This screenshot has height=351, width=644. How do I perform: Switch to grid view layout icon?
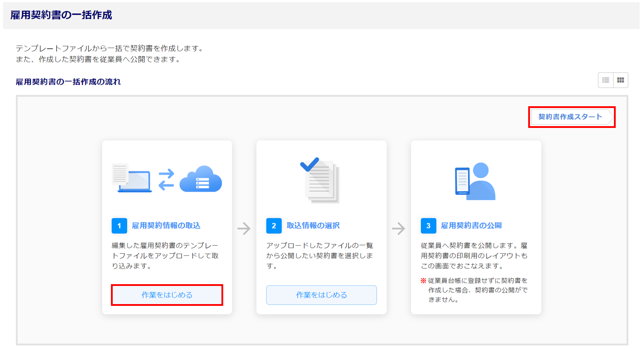pyautogui.click(x=621, y=80)
